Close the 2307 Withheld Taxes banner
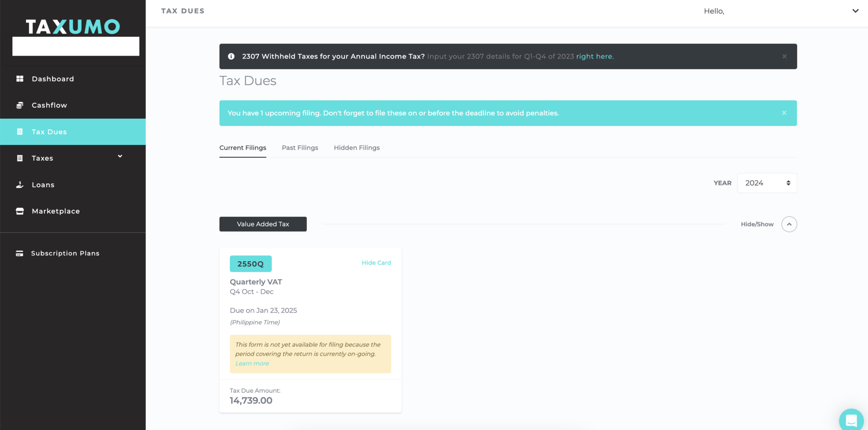Screen dimensions: 868x430 point(784,56)
